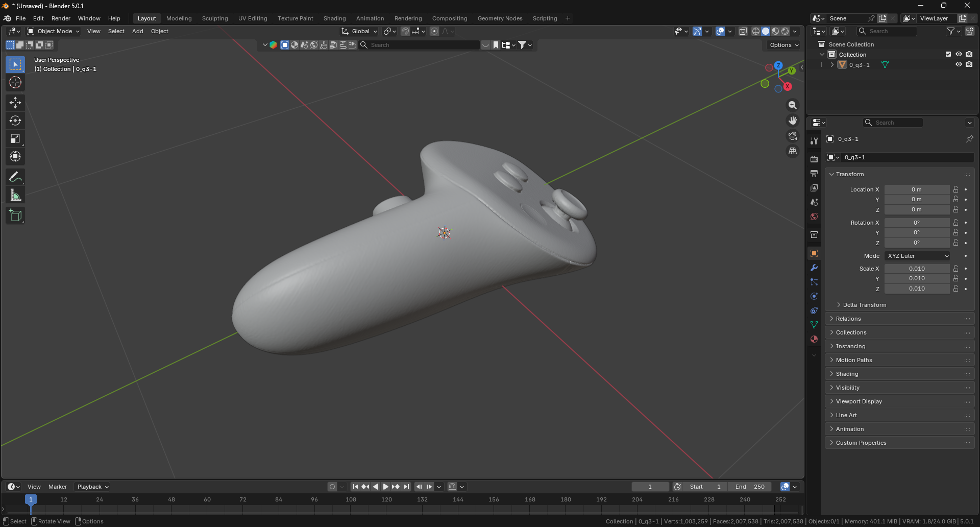The width and height of the screenshot is (980, 527).
Task: Edit the Scale X field value
Action: (x=917, y=268)
